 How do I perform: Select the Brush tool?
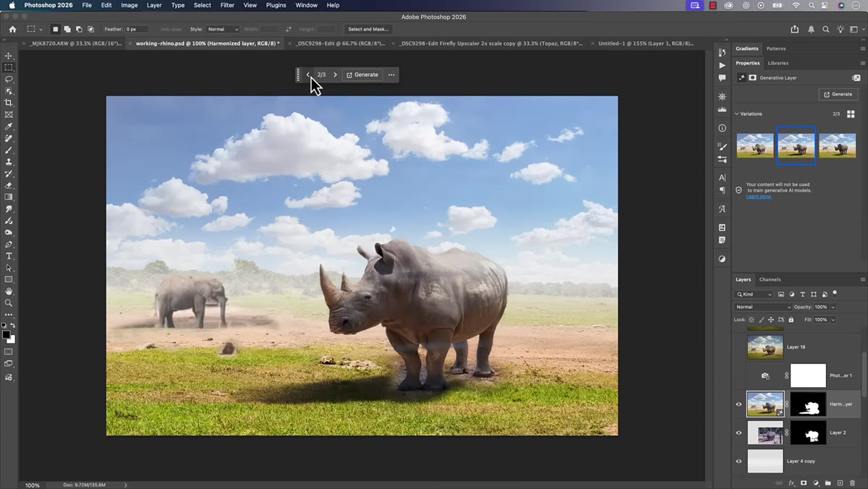tap(9, 150)
